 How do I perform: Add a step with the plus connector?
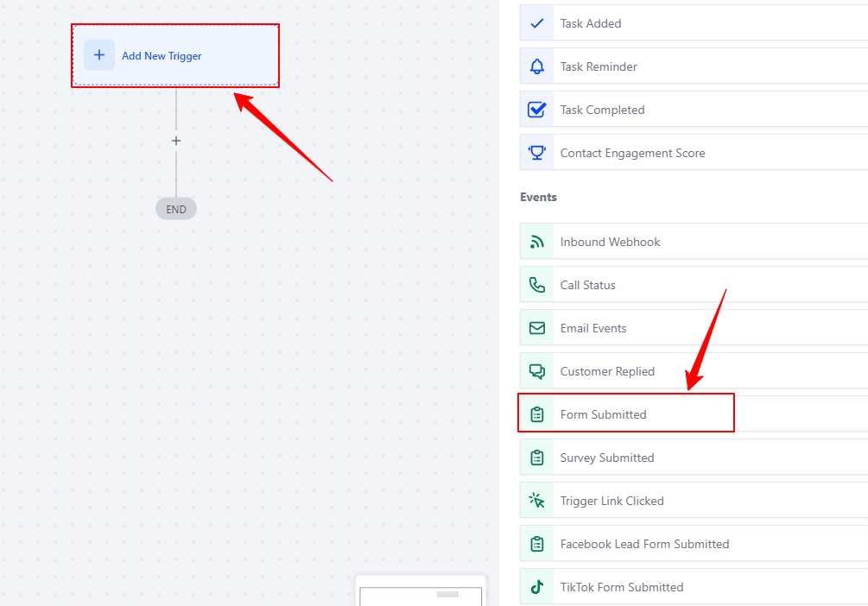pyautogui.click(x=176, y=141)
